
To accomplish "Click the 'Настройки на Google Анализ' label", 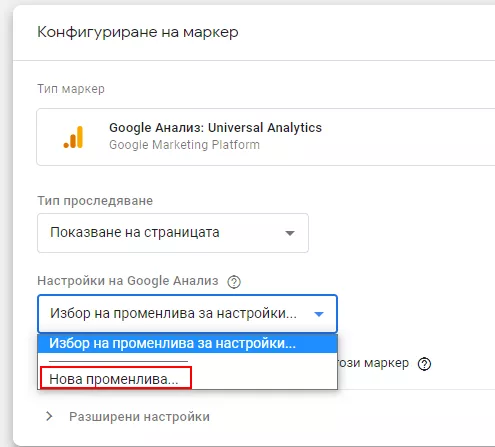I will tap(128, 281).
